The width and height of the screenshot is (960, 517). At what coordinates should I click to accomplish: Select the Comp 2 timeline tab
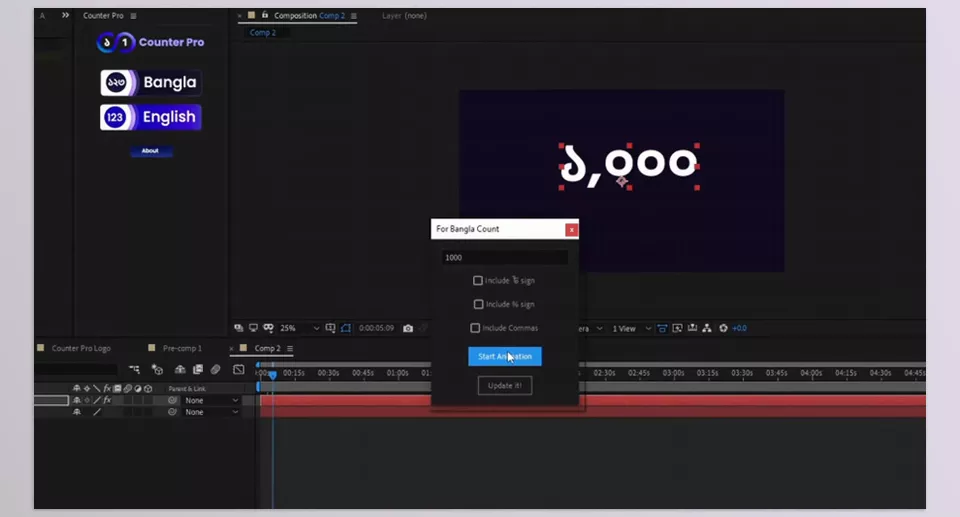[x=268, y=348]
